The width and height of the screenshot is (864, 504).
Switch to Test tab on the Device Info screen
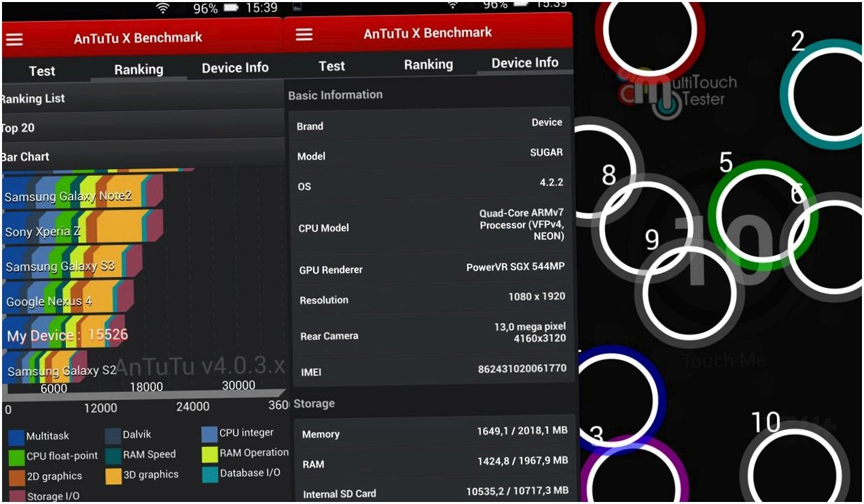(331, 66)
